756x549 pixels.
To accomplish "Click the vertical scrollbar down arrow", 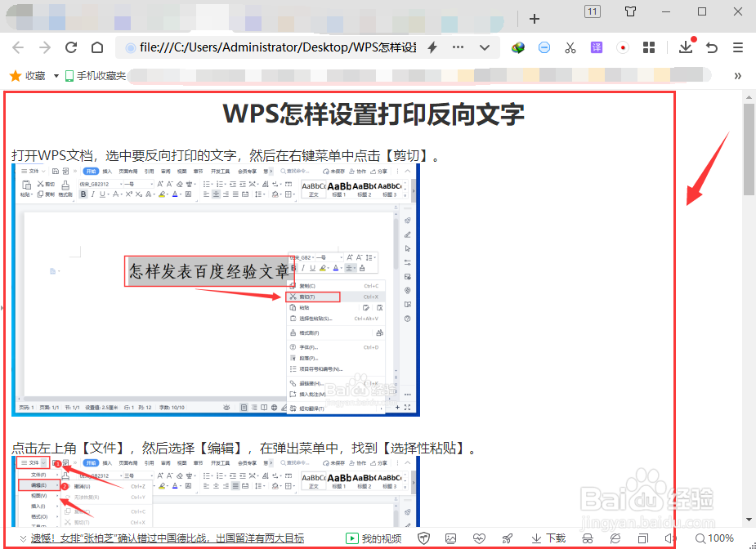I will (x=749, y=520).
